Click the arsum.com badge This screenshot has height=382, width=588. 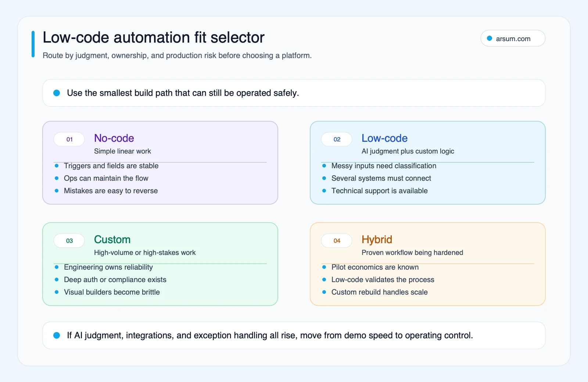(x=513, y=39)
